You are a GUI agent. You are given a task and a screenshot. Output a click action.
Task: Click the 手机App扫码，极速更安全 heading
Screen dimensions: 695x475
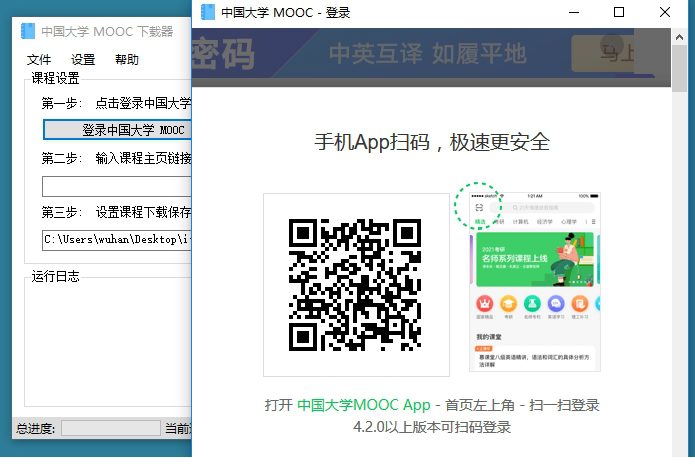coord(432,142)
